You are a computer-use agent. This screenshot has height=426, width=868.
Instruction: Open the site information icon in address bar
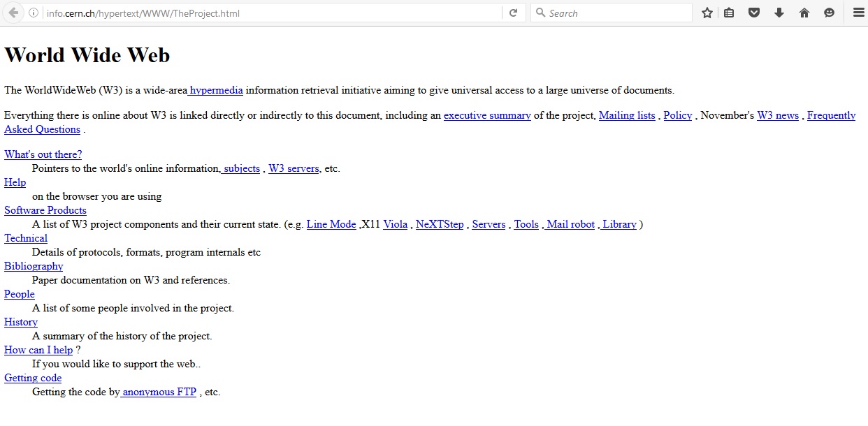pos(34,13)
